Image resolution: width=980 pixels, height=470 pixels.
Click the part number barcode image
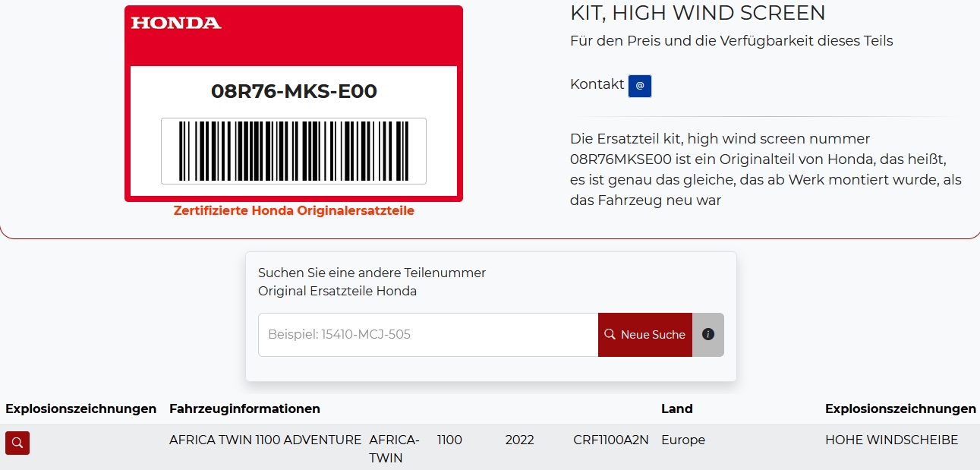point(294,150)
